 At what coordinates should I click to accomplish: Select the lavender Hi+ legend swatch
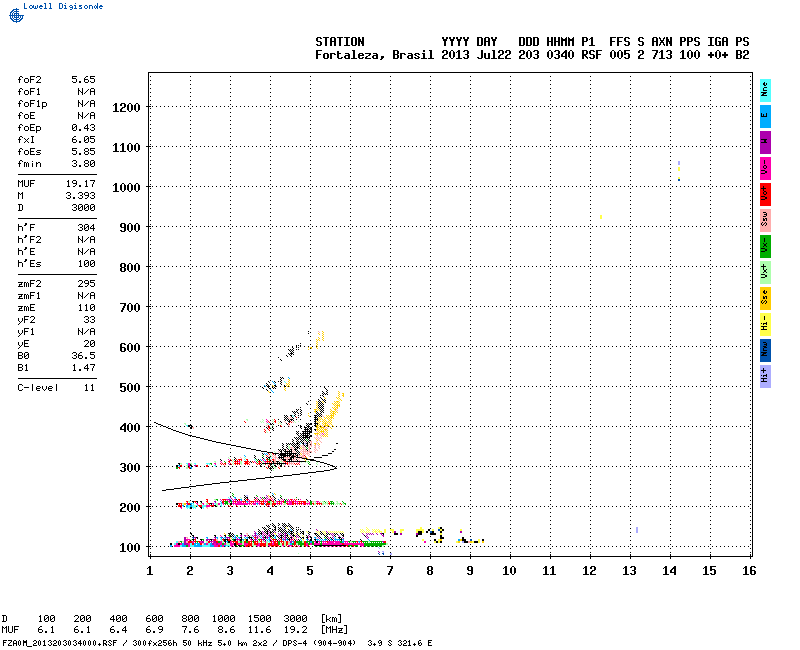(x=765, y=377)
